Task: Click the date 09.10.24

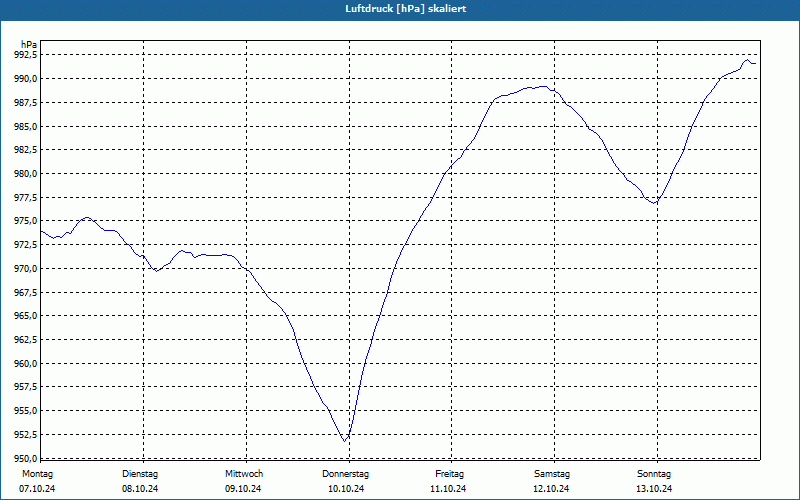Action: tap(243, 489)
